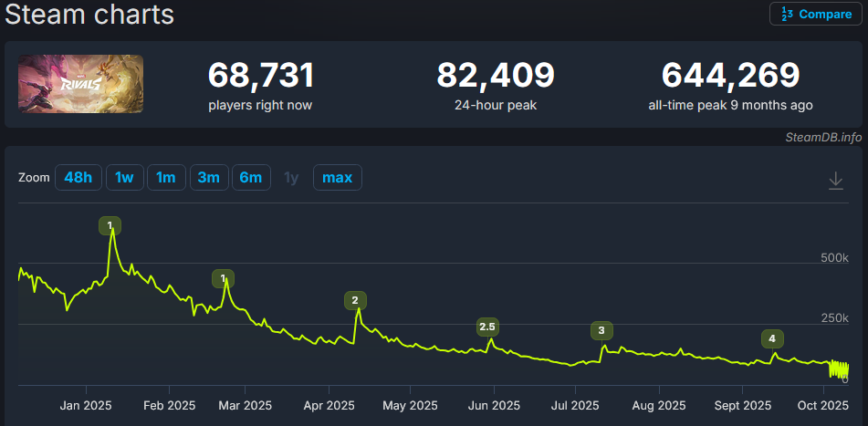This screenshot has height=426, width=868.
Task: Click the Sept 2025 axis label
Action: (742, 406)
